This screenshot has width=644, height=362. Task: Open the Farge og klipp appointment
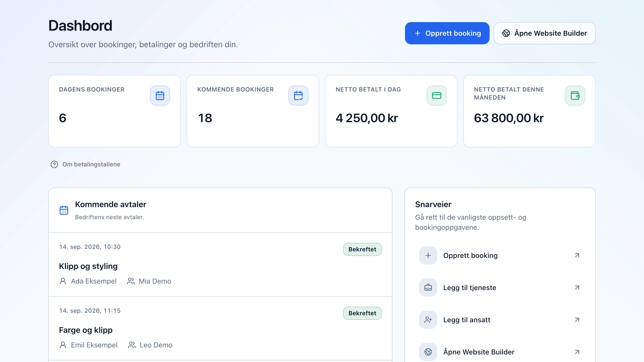tap(220, 328)
